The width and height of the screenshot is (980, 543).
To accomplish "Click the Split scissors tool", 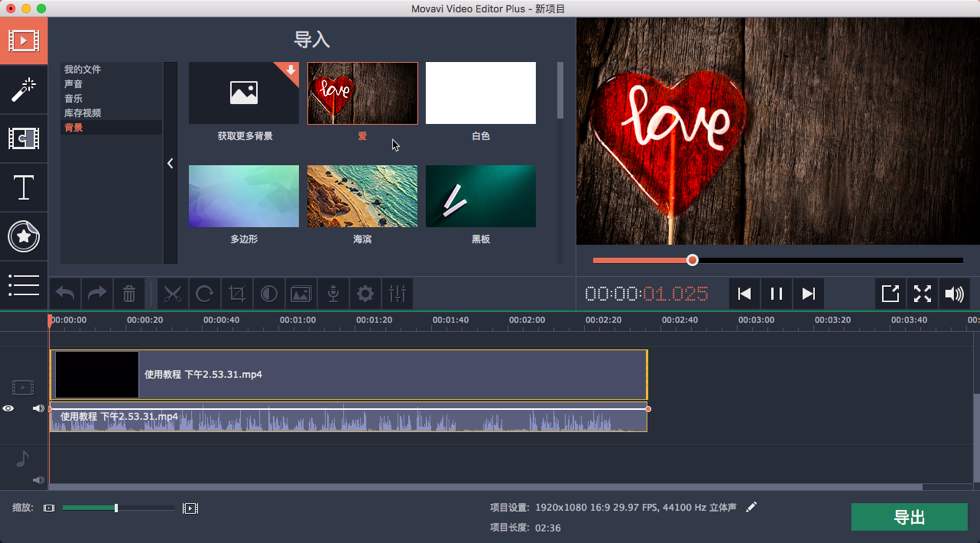I will coord(172,294).
